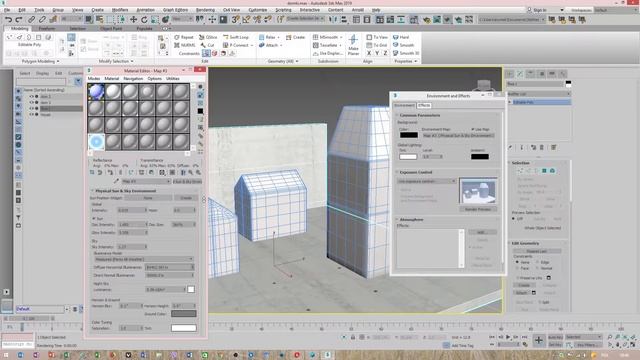Click Pick Material eyedropper in Material Editor
The height and width of the screenshot is (360, 640).
tap(116, 181)
